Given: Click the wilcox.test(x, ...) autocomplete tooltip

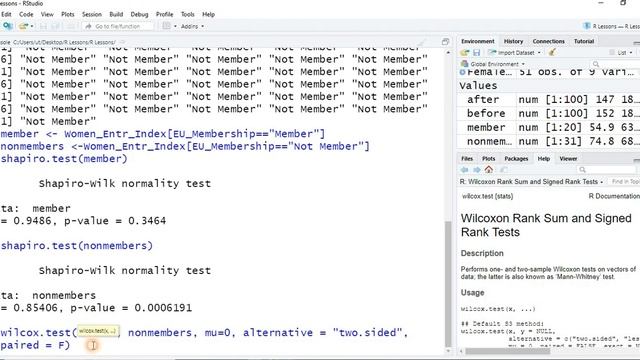Looking at the screenshot, I should click(98, 331).
